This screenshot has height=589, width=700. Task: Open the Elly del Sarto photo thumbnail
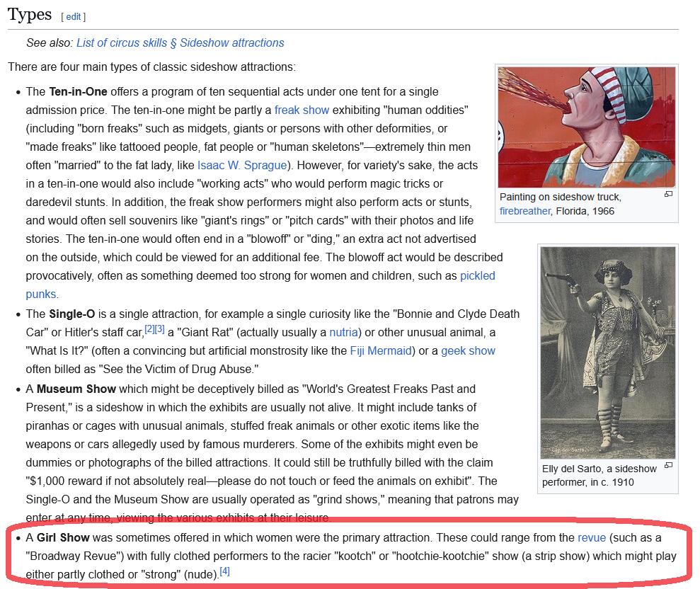pos(607,353)
